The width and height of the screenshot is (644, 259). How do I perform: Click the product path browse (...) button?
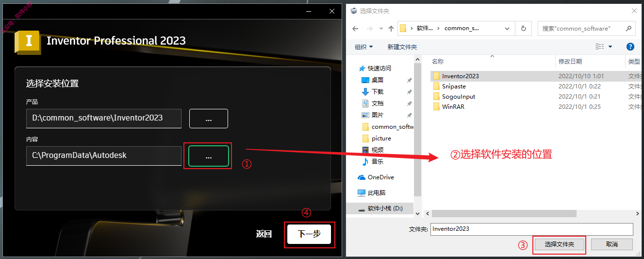[x=209, y=119]
